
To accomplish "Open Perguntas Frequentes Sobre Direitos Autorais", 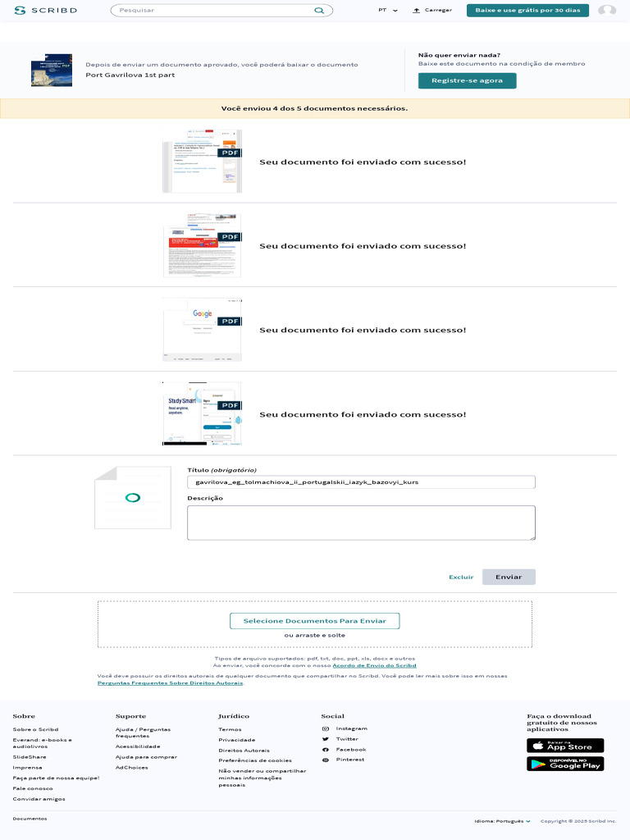I will (x=171, y=683).
